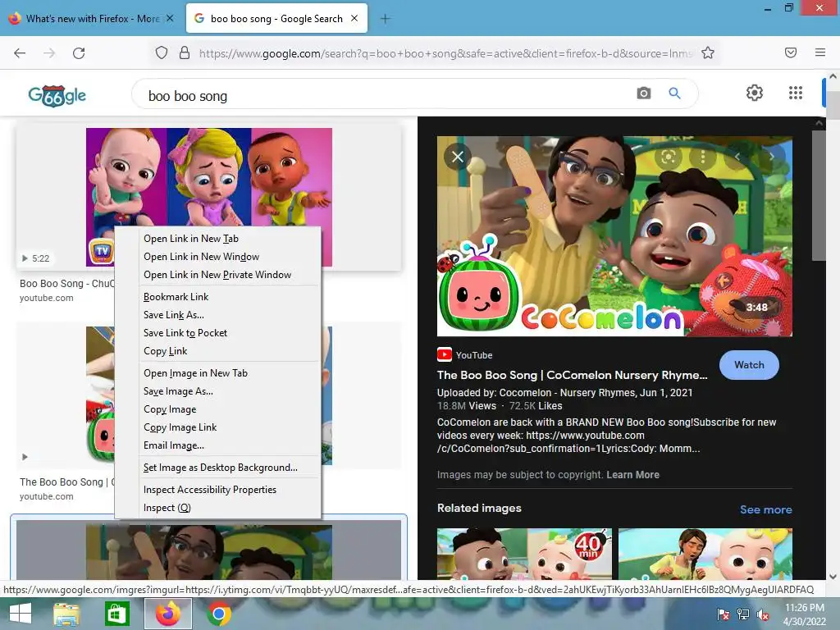The image size is (840, 630).
Task: Click YouTube source label in preview
Action: click(474, 355)
